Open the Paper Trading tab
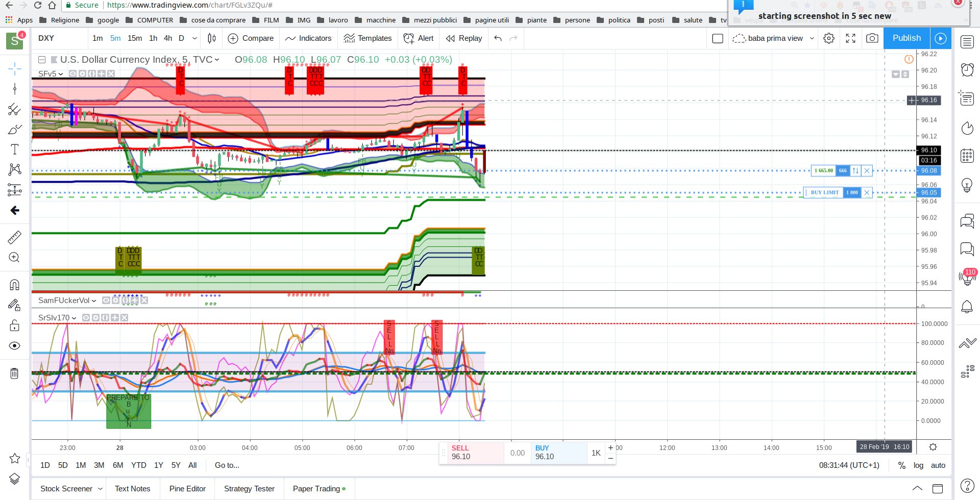 click(319, 489)
